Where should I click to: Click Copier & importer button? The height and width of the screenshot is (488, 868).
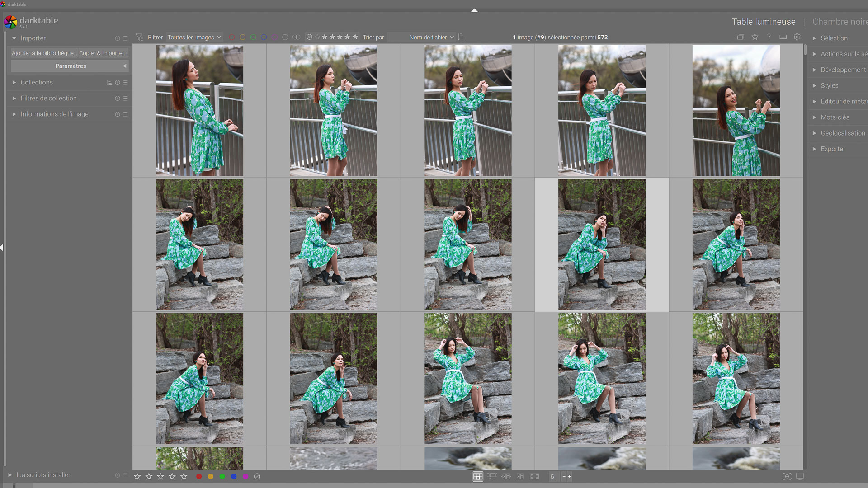tap(104, 53)
